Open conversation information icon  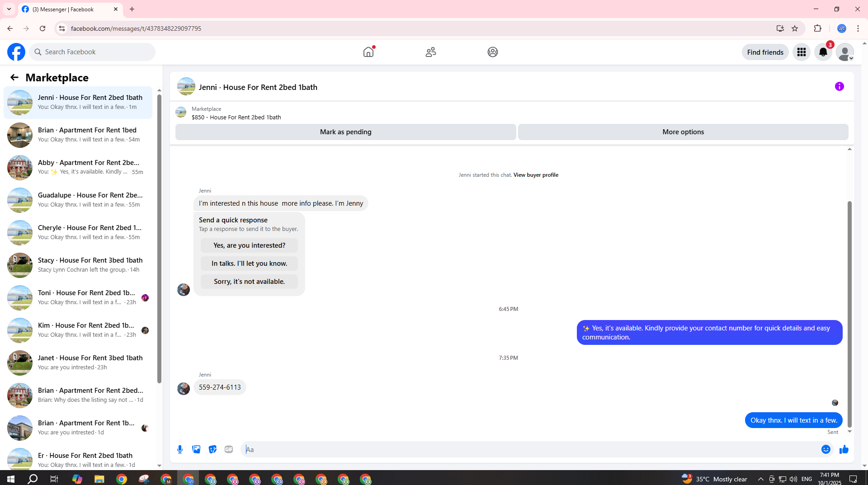click(840, 86)
